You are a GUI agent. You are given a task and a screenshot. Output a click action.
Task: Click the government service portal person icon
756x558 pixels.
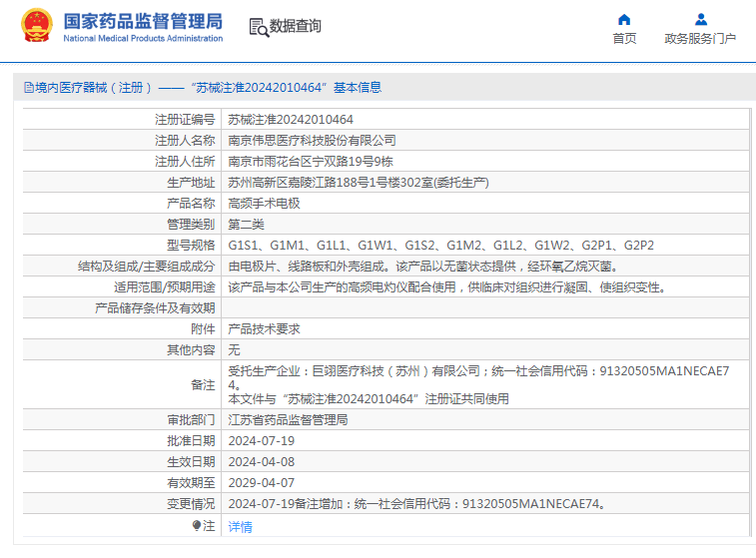pos(700,19)
